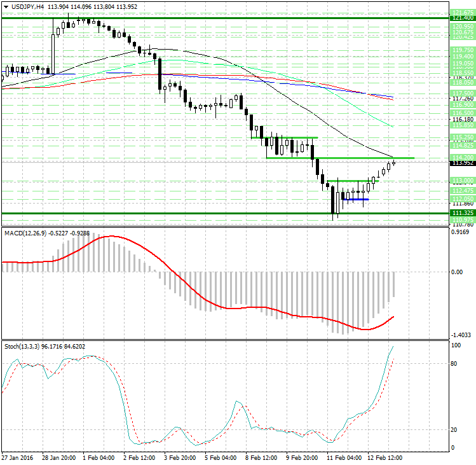This screenshot has width=476, height=465.
Task: Click the 114.200 level price label
Action: pos(463,157)
